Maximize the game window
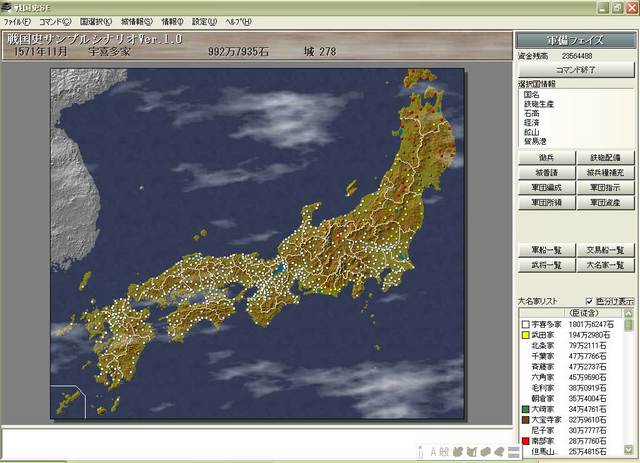This screenshot has width=640, height=463. click(617, 7)
